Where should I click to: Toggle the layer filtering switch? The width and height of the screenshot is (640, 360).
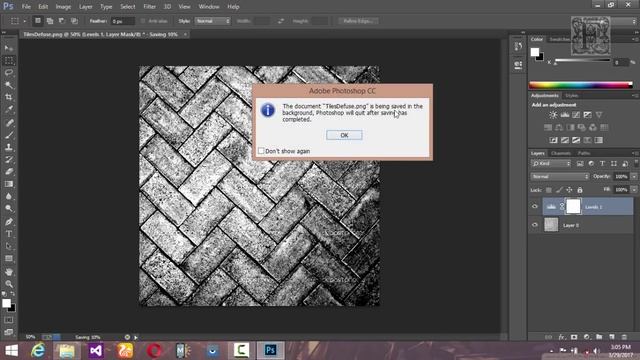point(636,163)
